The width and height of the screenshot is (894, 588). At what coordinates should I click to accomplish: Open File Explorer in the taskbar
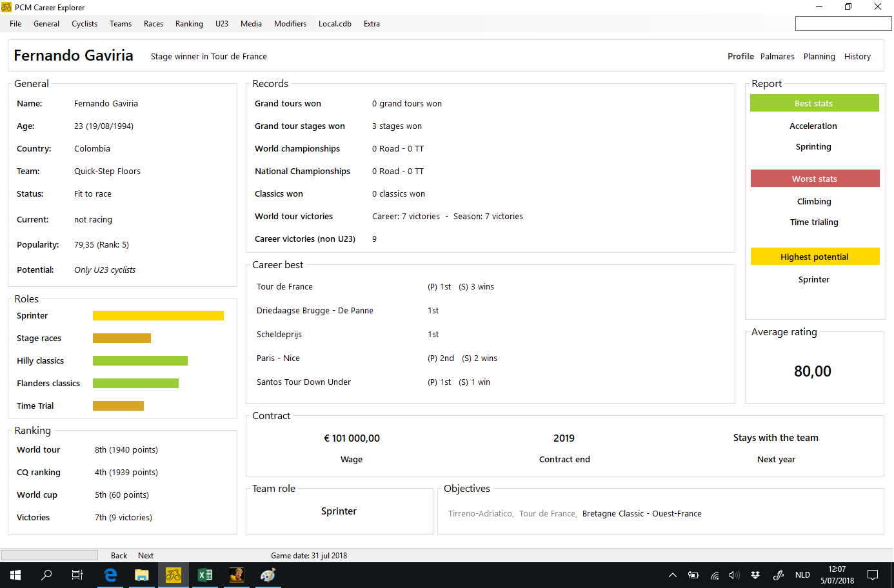point(142,575)
